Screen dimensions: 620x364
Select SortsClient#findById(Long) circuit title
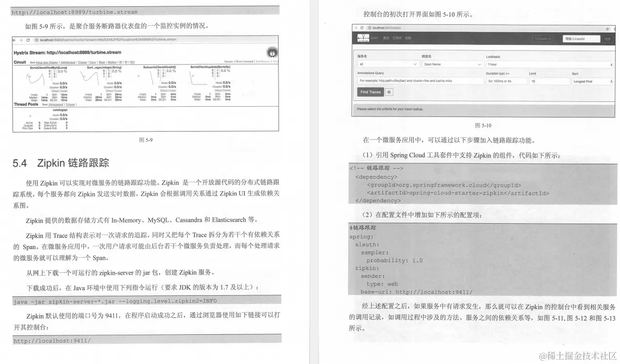(48, 68)
